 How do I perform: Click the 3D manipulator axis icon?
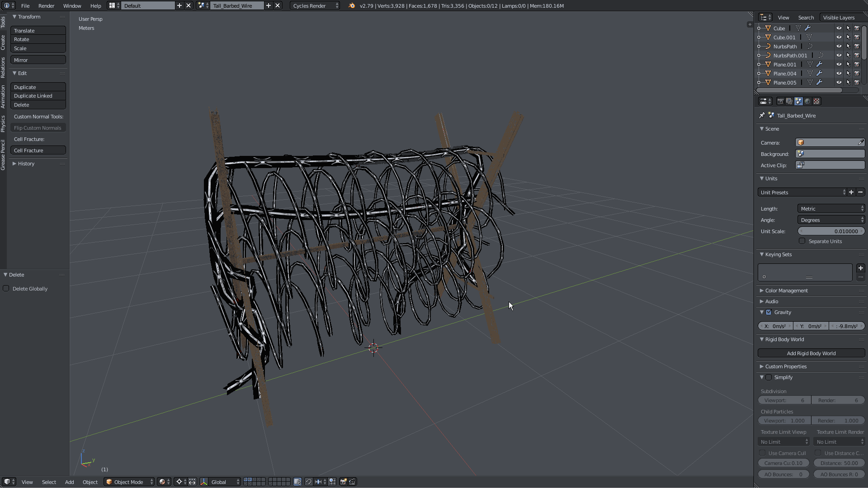pos(204,482)
